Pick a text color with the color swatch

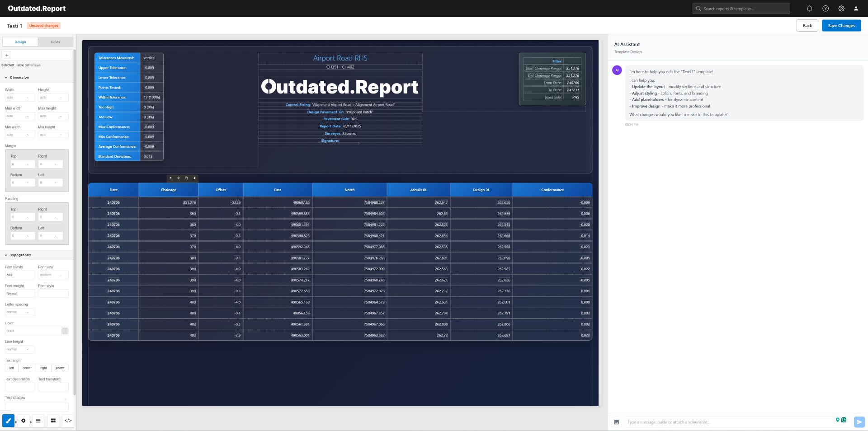click(x=65, y=331)
